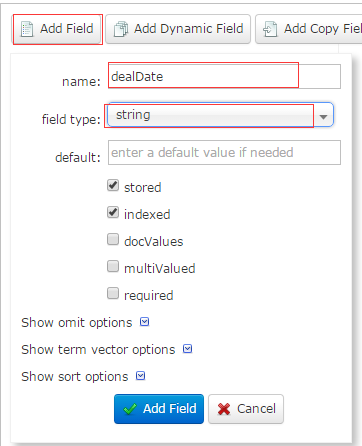362x446 pixels.
Task: Click the required label text
Action: click(x=149, y=296)
